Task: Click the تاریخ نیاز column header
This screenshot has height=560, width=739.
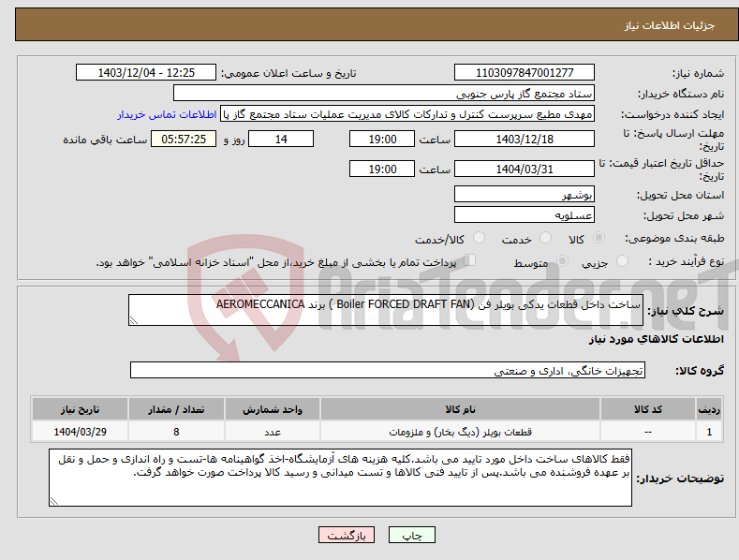Action: click(x=81, y=409)
